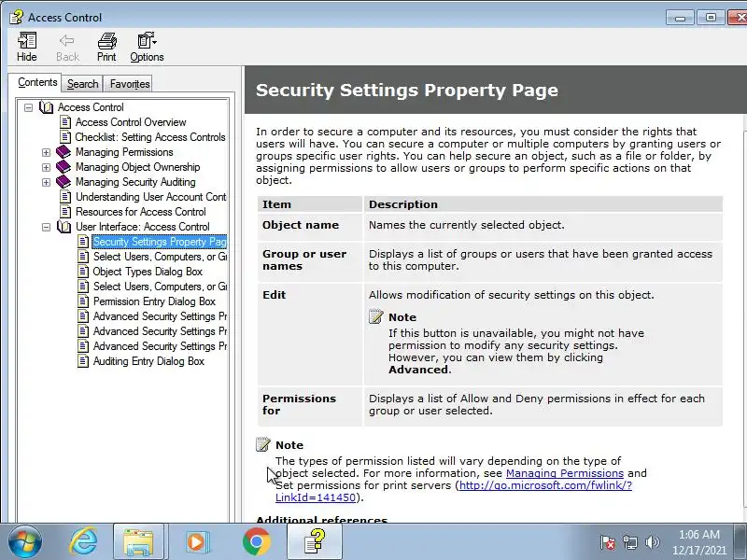Click the Print toolbar icon
Image resolution: width=747 pixels, height=560 pixels.
106,48
